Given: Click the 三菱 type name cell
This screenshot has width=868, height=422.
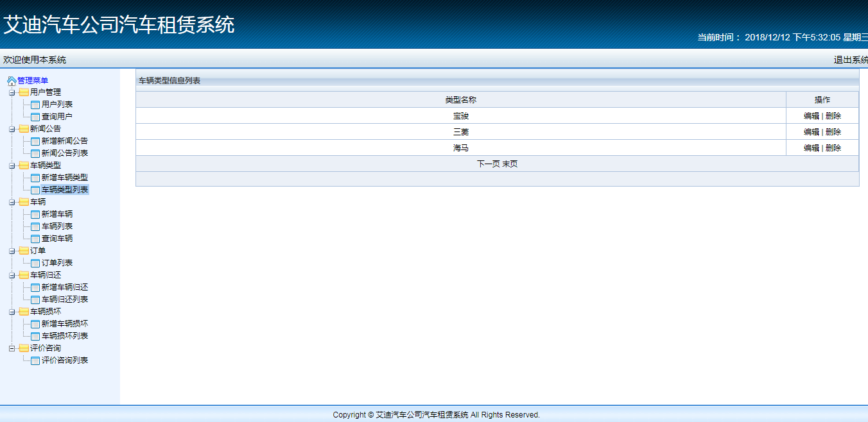Looking at the screenshot, I should coord(461,132).
